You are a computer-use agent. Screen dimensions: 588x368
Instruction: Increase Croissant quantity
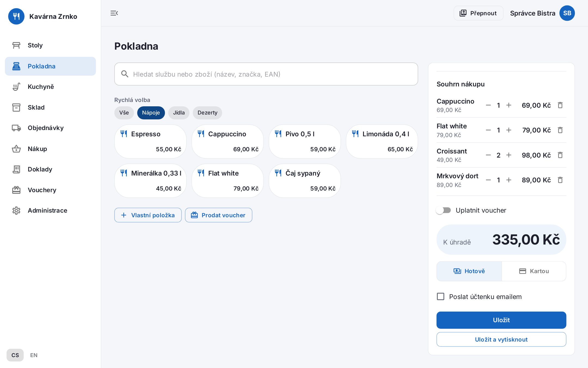point(509,155)
